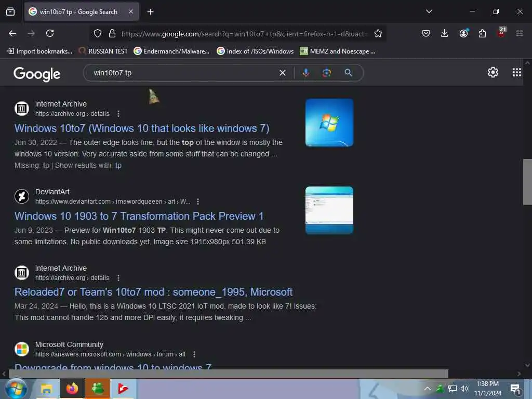Open volume speaker tray icon
532x399 pixels.
point(464,389)
